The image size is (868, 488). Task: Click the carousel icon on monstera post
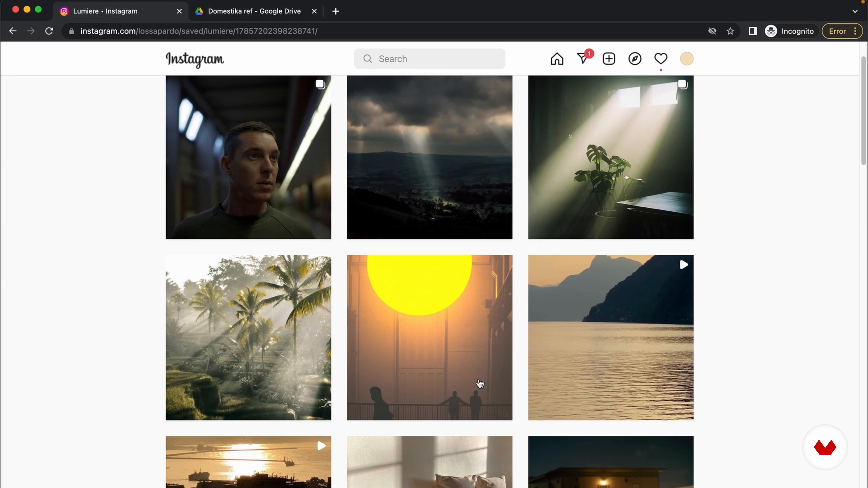(683, 84)
